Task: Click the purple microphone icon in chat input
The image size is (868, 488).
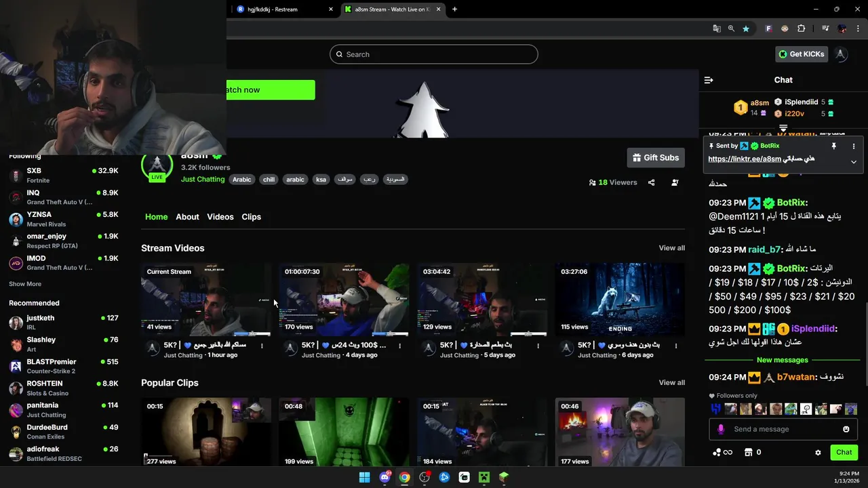Action: coord(721,429)
